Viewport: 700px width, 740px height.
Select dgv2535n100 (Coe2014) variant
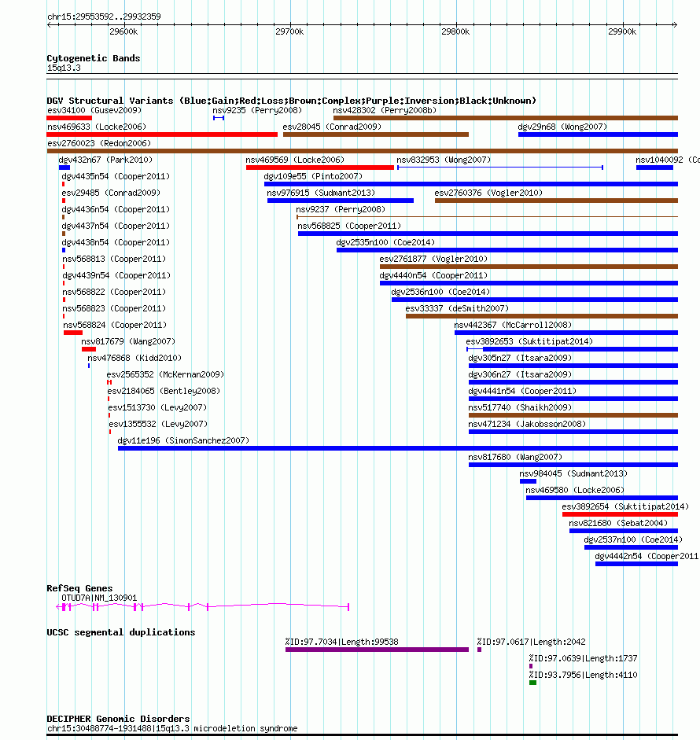pyautogui.click(x=507, y=250)
